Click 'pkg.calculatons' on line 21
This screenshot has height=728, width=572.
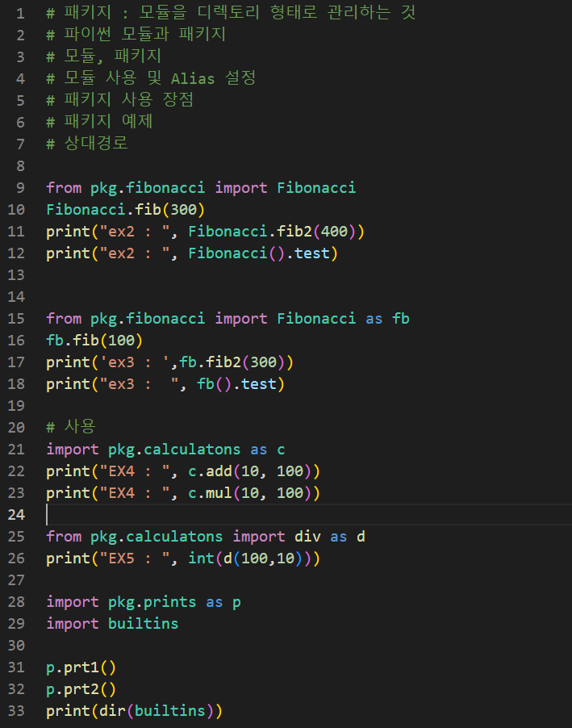pyautogui.click(x=174, y=450)
